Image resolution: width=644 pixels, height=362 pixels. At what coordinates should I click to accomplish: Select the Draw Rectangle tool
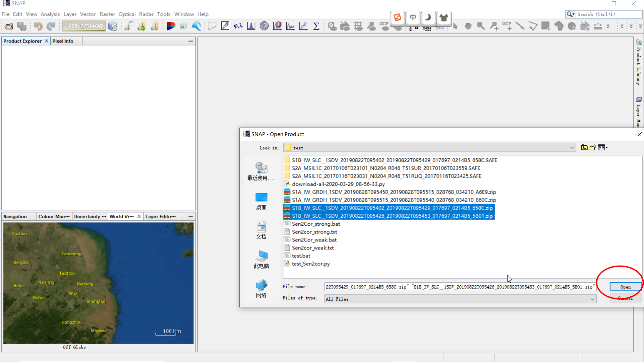click(546, 26)
